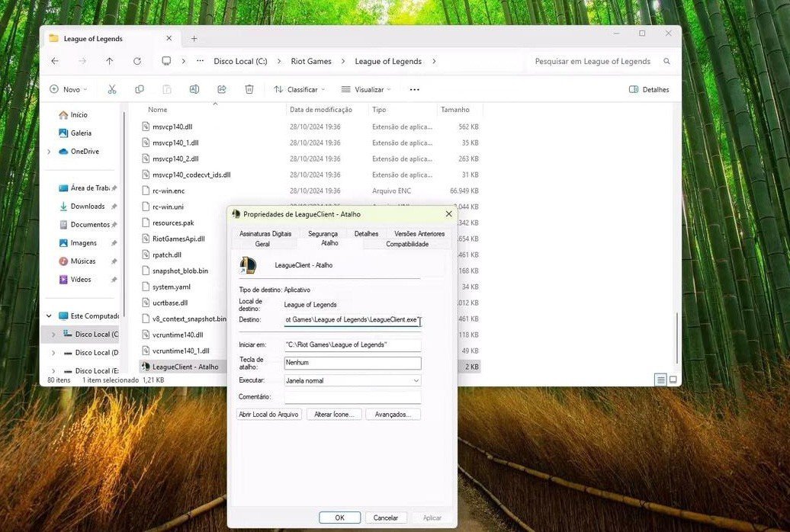
Task: Toggle the Detalhes pane button
Action: (x=649, y=89)
